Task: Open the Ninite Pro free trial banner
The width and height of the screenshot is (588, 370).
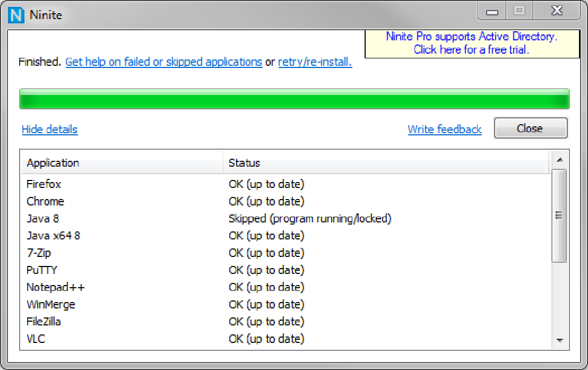Action: tap(472, 44)
